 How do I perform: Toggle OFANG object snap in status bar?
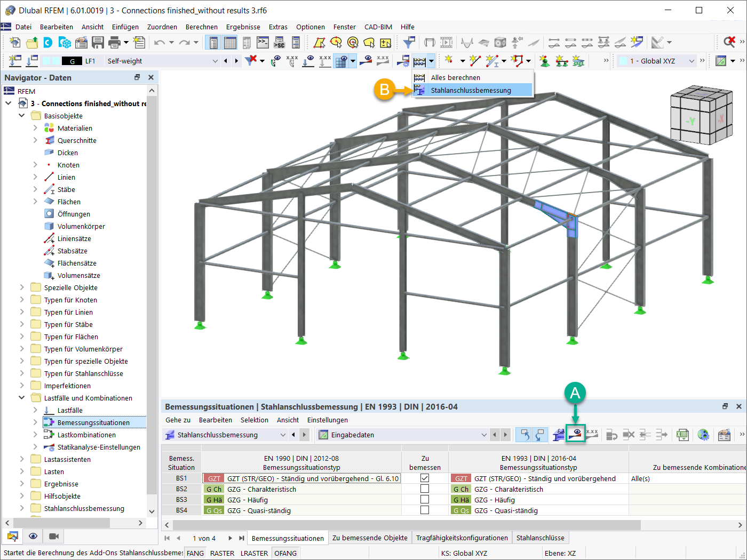[285, 553]
